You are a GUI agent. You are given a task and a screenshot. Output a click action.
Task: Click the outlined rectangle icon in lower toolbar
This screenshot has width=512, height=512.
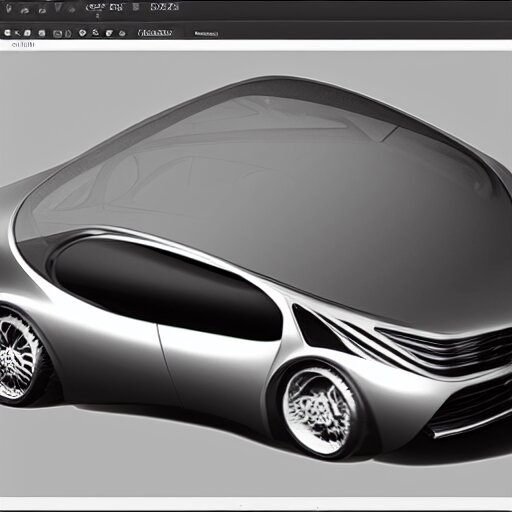click(x=58, y=33)
